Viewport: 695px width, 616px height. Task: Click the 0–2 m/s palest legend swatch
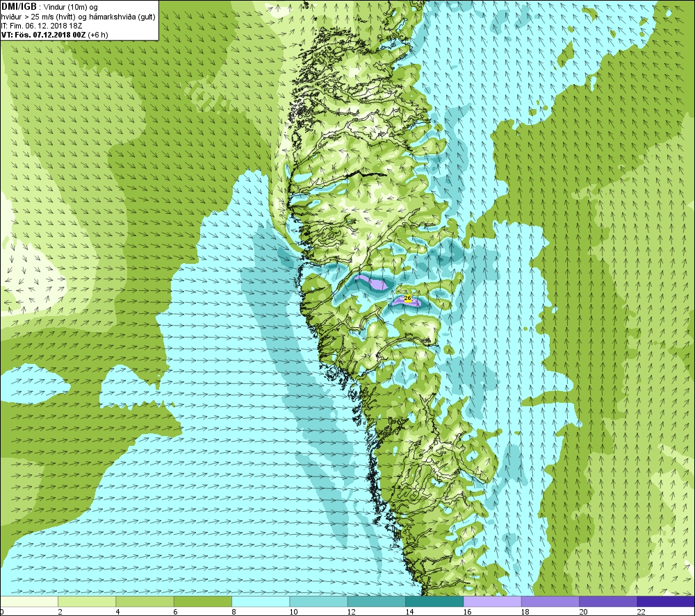[28, 601]
